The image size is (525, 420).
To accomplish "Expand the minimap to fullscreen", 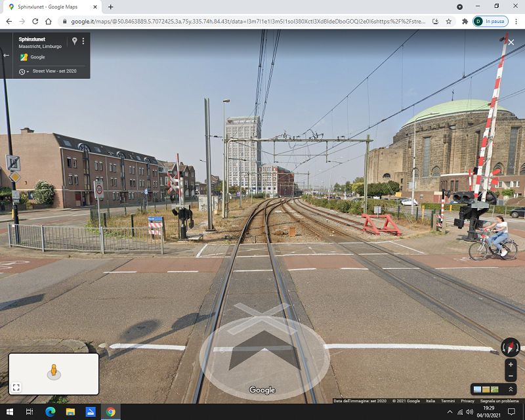I will [16, 387].
